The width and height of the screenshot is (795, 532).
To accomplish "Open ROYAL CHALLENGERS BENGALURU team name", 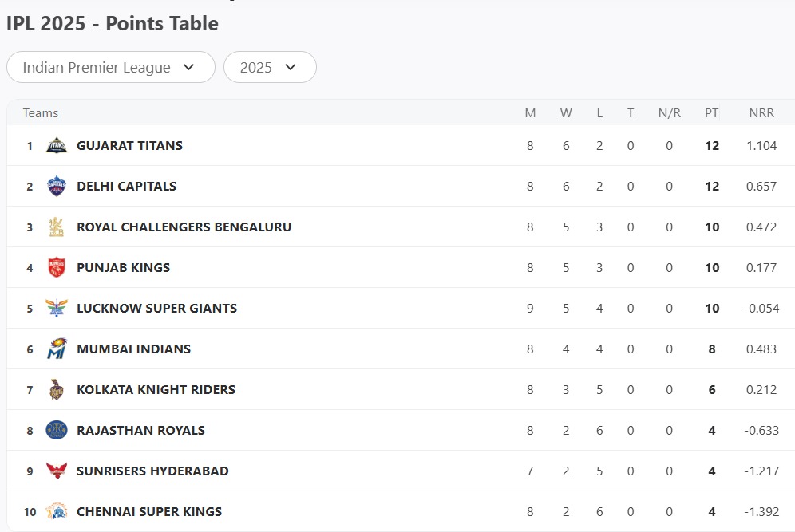I will tap(184, 227).
